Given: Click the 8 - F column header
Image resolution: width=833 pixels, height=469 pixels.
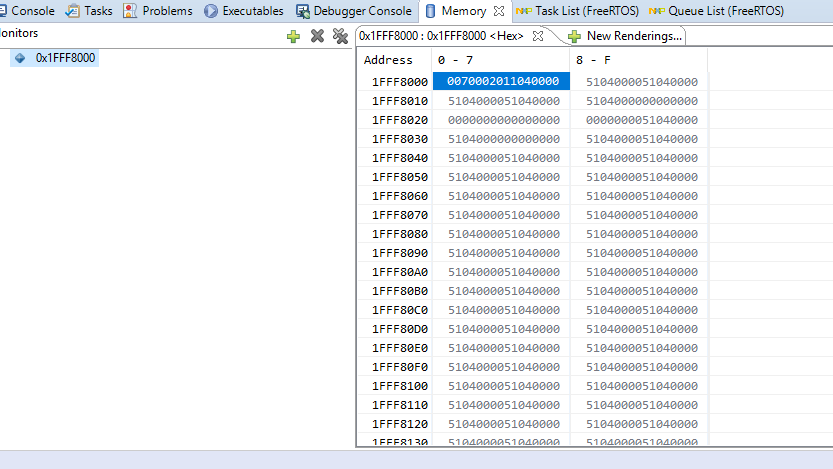Looking at the screenshot, I should click(638, 60).
